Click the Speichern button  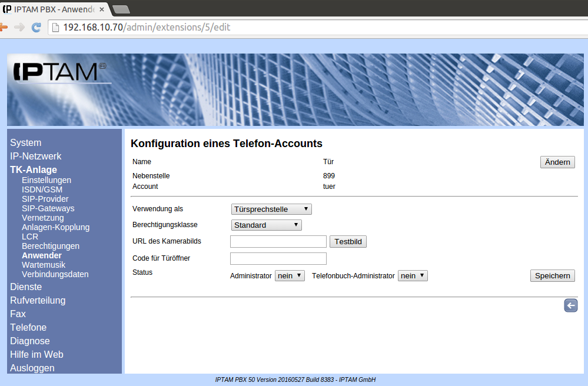tap(552, 275)
